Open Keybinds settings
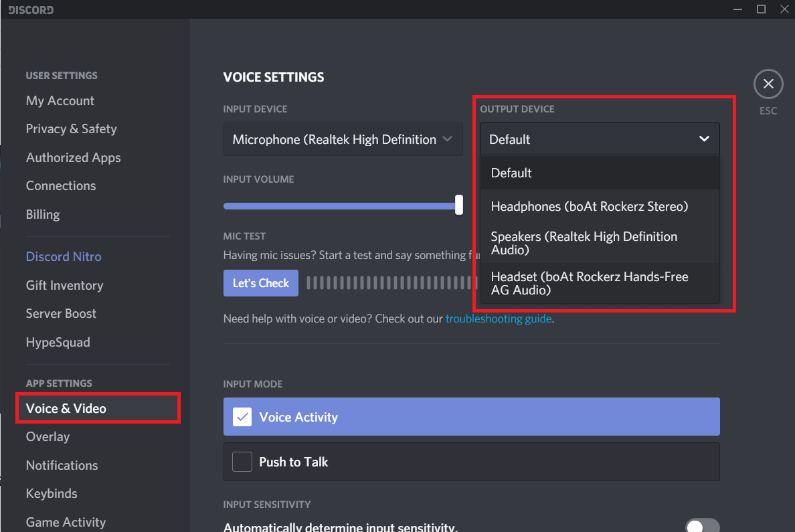 (51, 493)
